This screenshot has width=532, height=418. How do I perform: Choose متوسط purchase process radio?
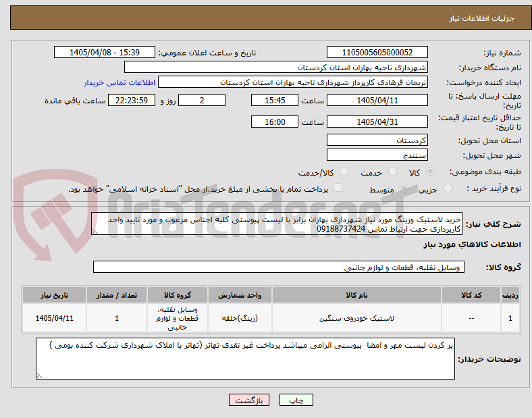click(404, 188)
